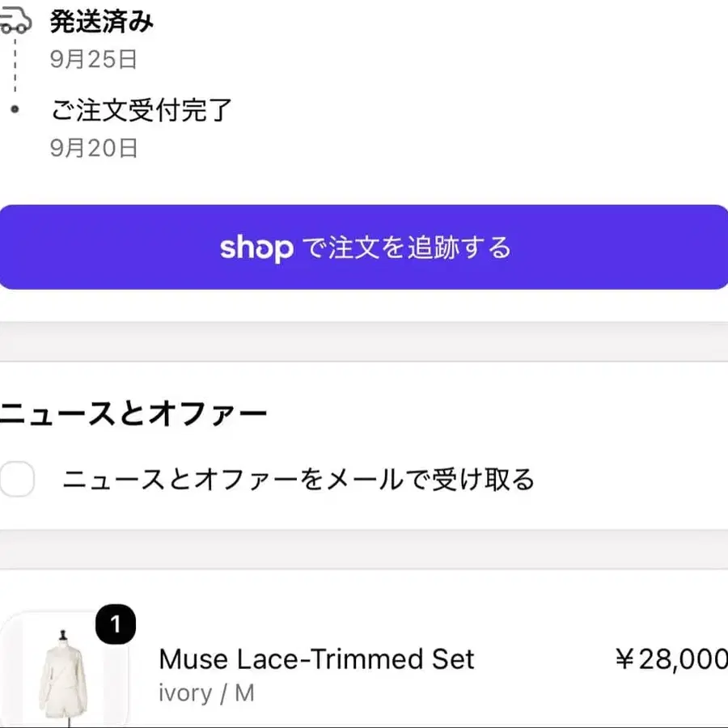Enable ニュースとオファーをメールで受け取る checkbox
The width and height of the screenshot is (728, 728).
[17, 479]
